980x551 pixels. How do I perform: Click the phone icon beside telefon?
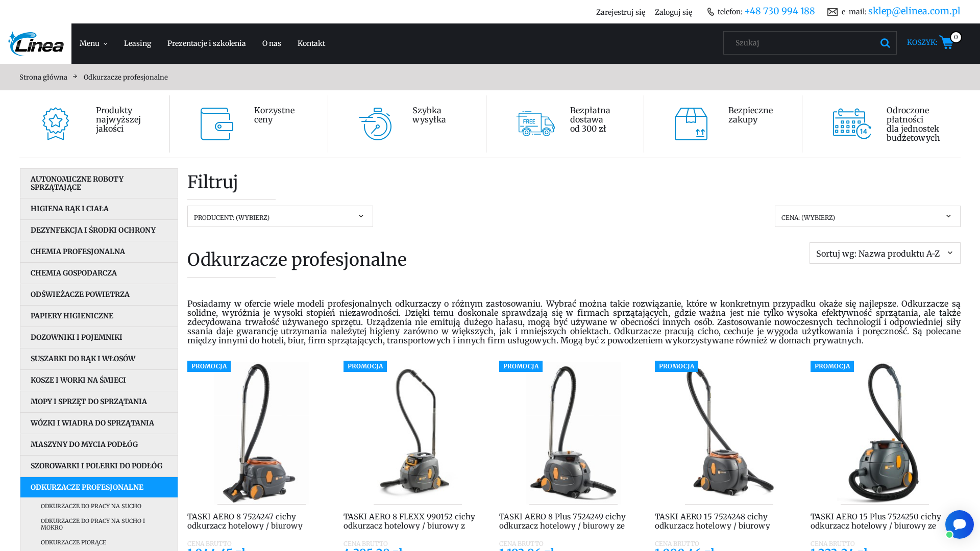point(710,12)
